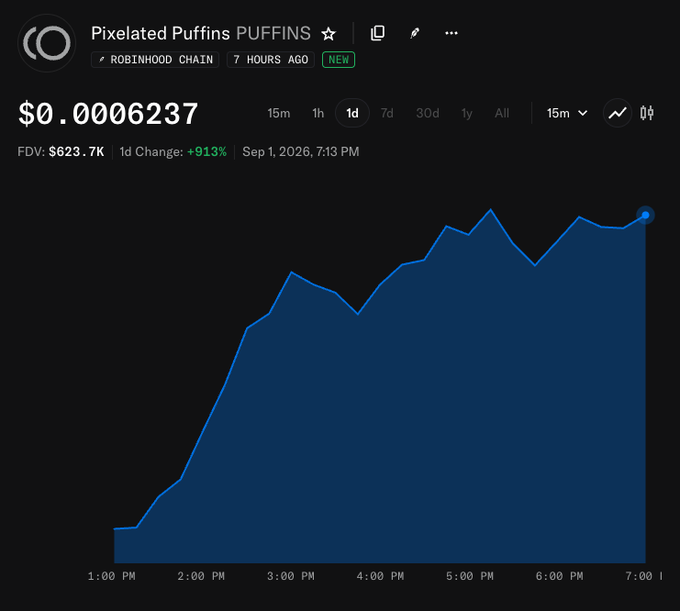Click the PUFFINS ticker symbol
Viewport: 680px width, 611px height.
point(273,33)
